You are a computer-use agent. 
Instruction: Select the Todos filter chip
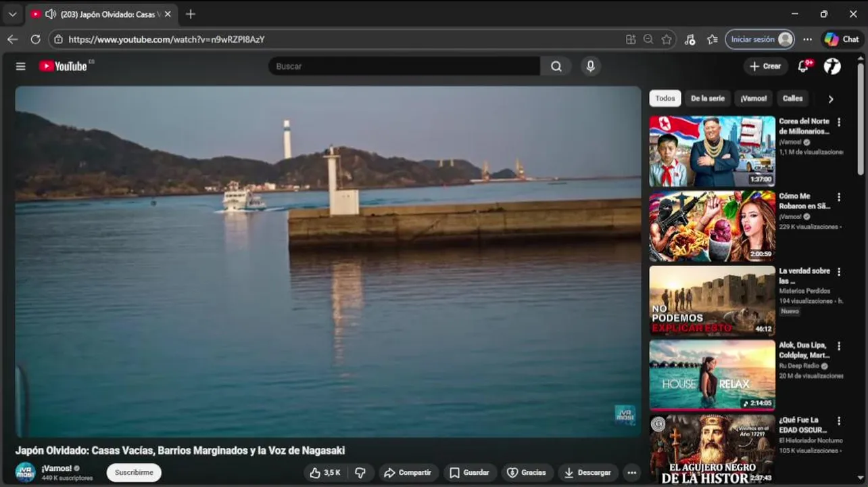[x=665, y=99]
